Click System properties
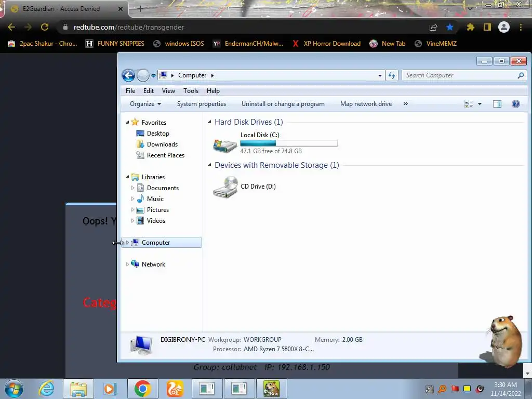The height and width of the screenshot is (399, 532). (x=202, y=104)
